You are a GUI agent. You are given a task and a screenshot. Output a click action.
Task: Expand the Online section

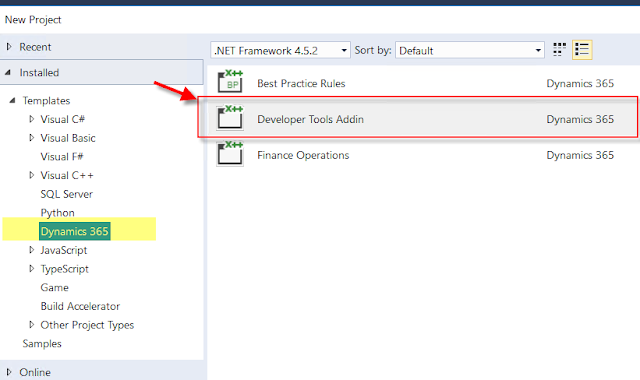pos(9,372)
